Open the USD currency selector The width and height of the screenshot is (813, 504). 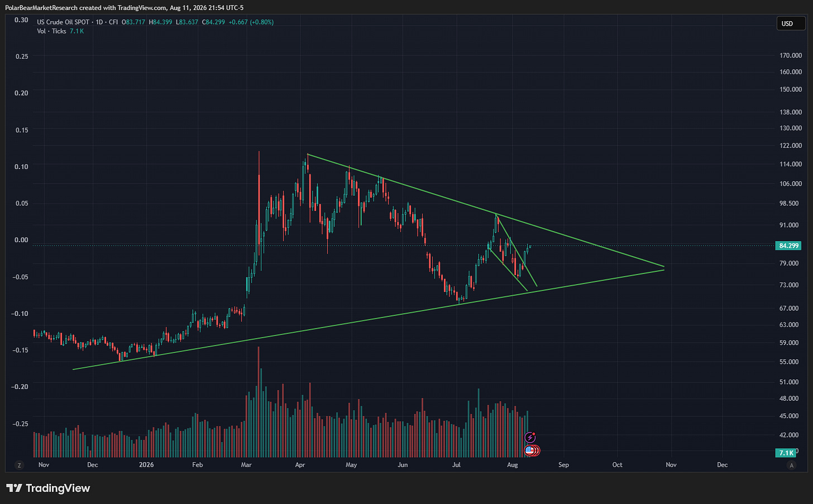click(791, 23)
